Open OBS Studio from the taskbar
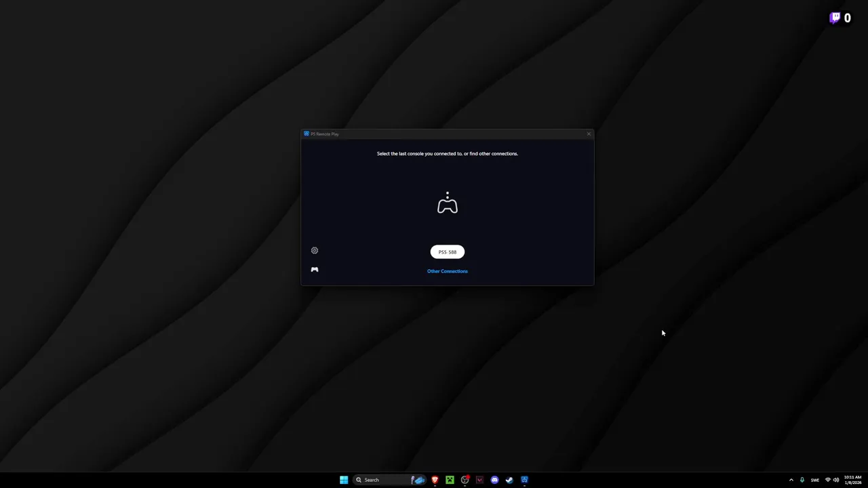Image resolution: width=868 pixels, height=488 pixels. tap(465, 480)
